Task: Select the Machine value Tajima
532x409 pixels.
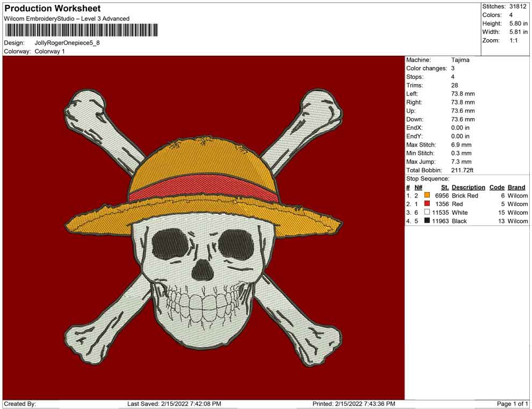Action: 460,60
